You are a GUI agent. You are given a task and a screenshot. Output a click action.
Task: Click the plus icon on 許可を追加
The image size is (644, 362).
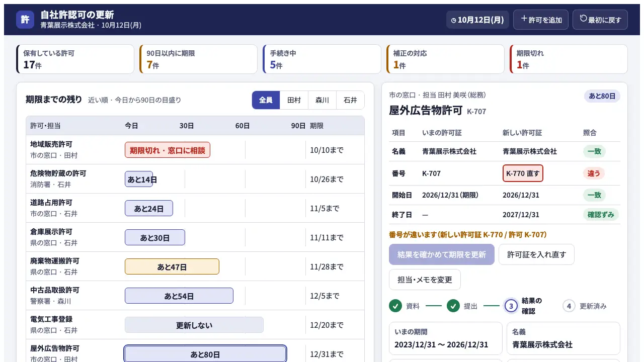tap(524, 19)
